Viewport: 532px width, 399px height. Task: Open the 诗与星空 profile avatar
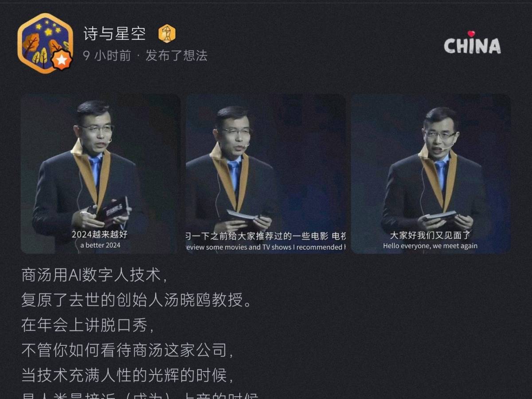pyautogui.click(x=45, y=43)
